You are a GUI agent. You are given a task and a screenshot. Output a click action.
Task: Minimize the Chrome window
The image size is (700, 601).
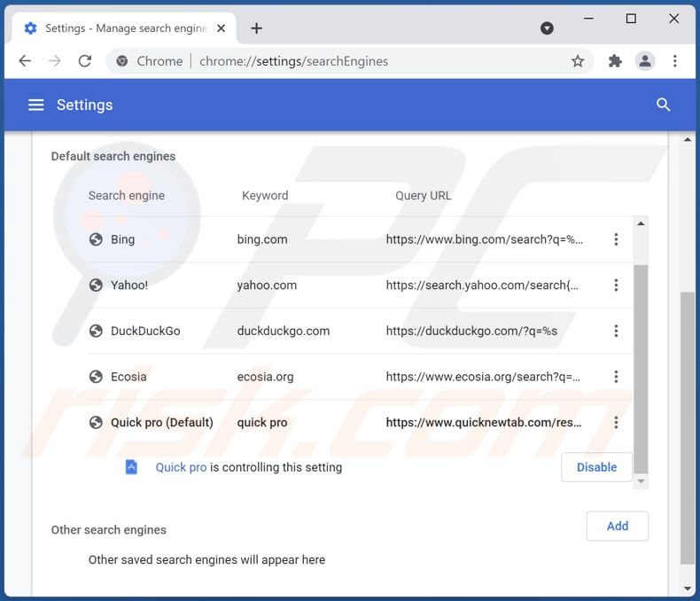588,19
